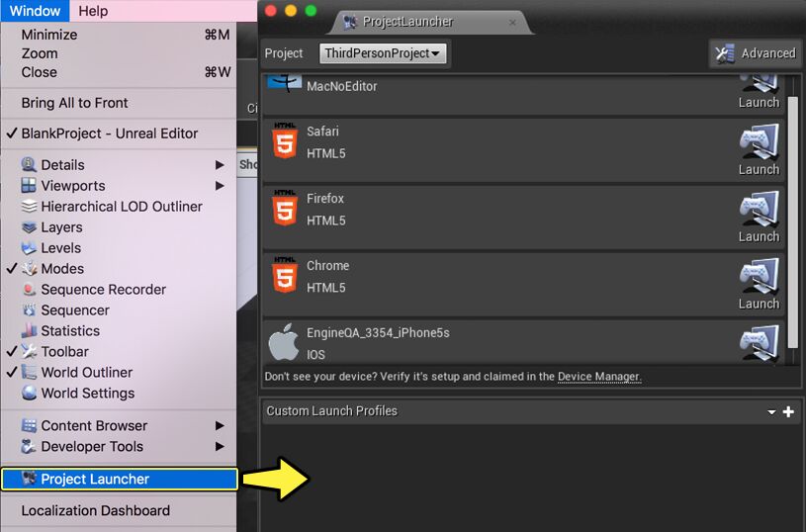Click the Chrome HTML5 logo icon
806x532 pixels.
285,275
